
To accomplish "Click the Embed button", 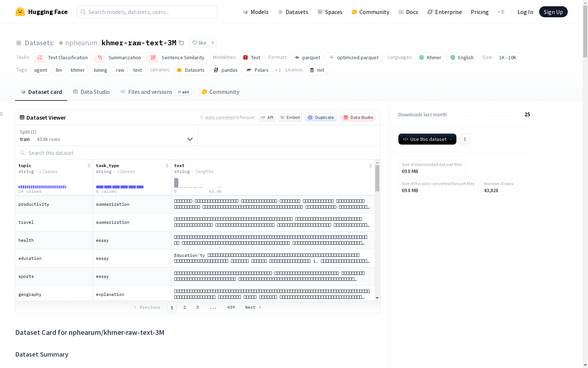I will [x=290, y=117].
